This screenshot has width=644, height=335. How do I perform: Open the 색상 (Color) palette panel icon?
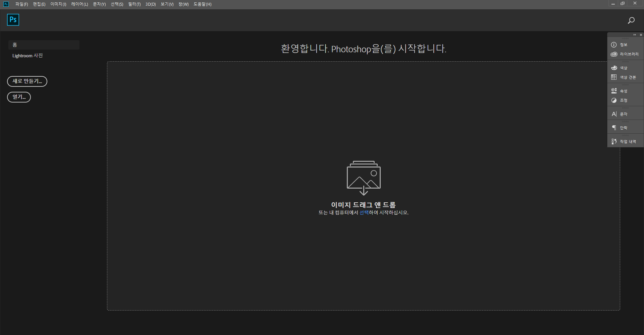click(x=614, y=68)
